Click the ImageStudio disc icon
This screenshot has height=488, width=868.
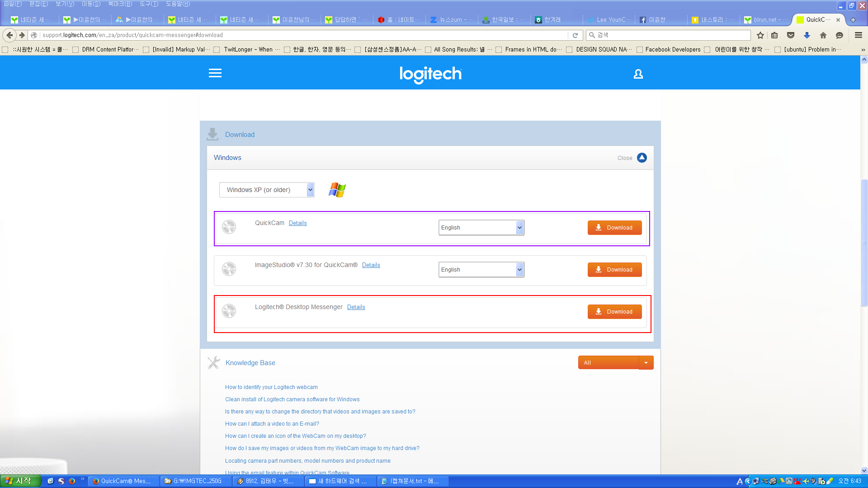pos(229,269)
